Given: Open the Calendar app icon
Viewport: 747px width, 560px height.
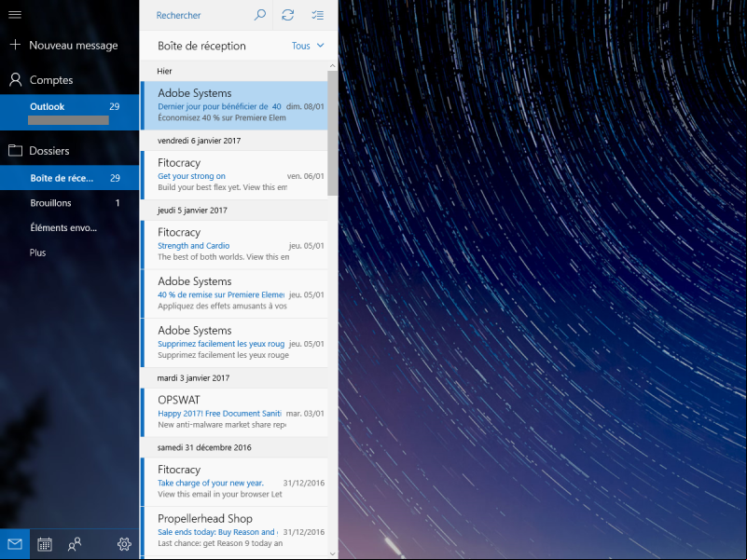Looking at the screenshot, I should tap(45, 544).
